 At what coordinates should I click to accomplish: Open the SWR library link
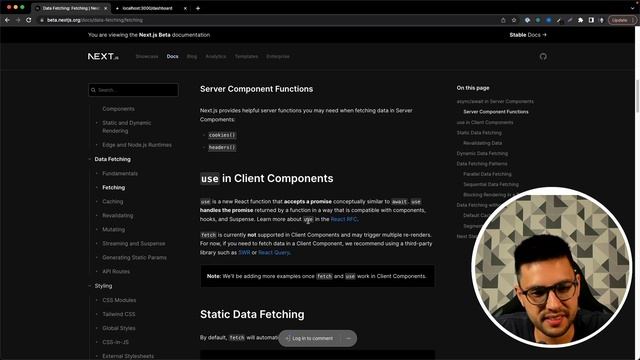pos(244,253)
